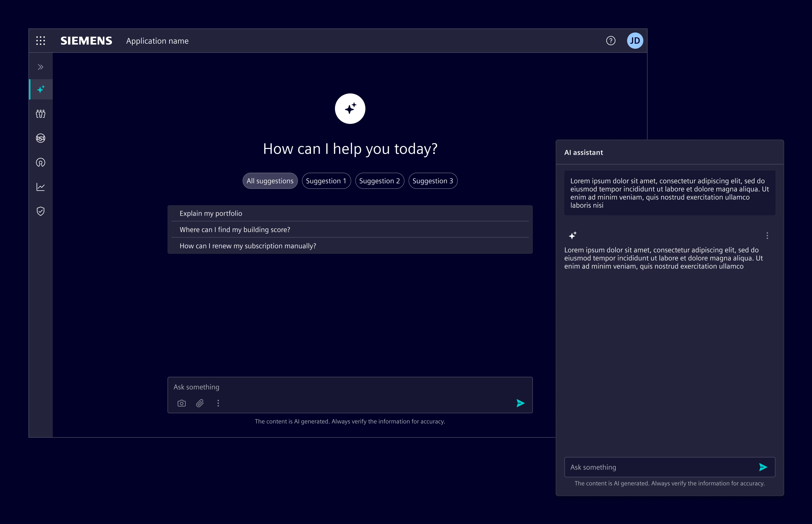The height and width of the screenshot is (524, 812).
Task: Enable the Suggestion 2 filter chip
Action: [380, 181]
